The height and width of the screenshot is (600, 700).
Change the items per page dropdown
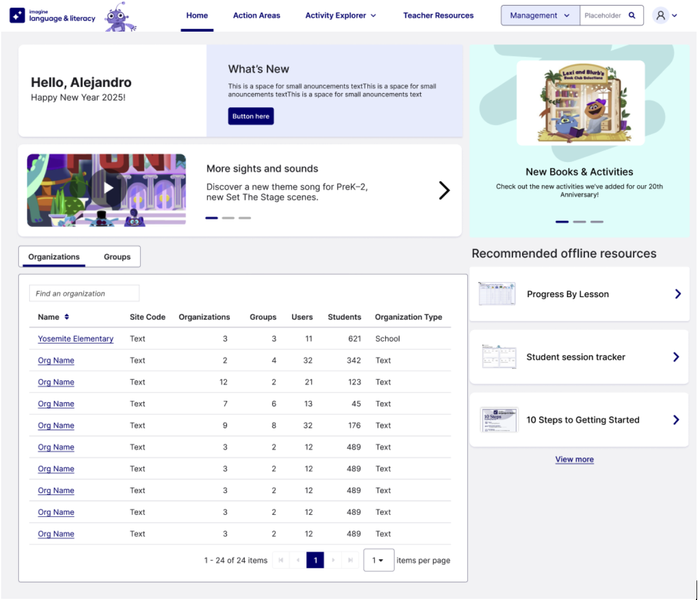pos(378,560)
